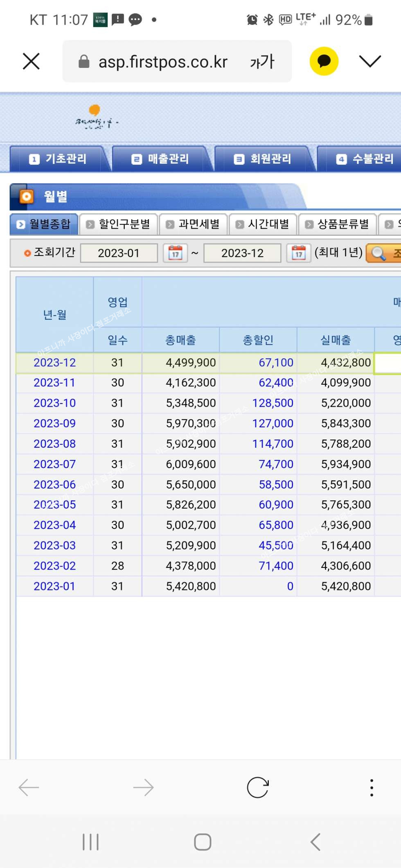The image size is (401, 868).
Task: Open the 매출관리 menu
Action: tap(160, 159)
